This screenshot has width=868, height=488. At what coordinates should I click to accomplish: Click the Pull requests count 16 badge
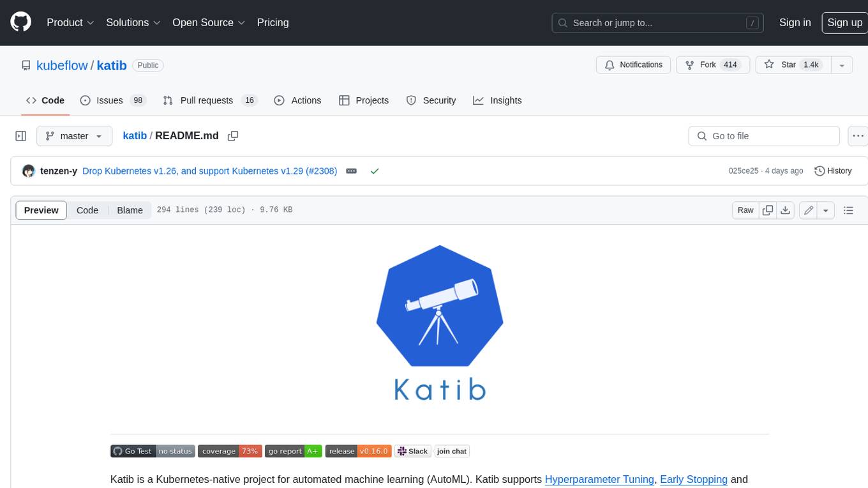pos(250,100)
